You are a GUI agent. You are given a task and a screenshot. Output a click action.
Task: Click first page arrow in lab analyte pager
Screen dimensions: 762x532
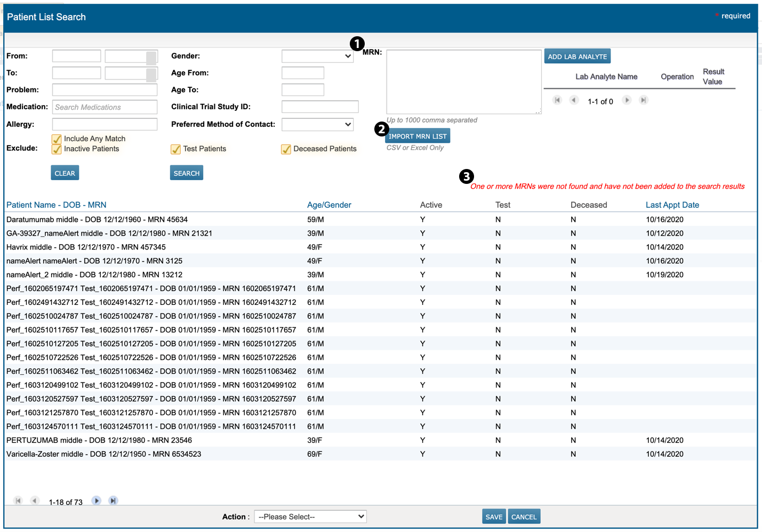click(557, 100)
